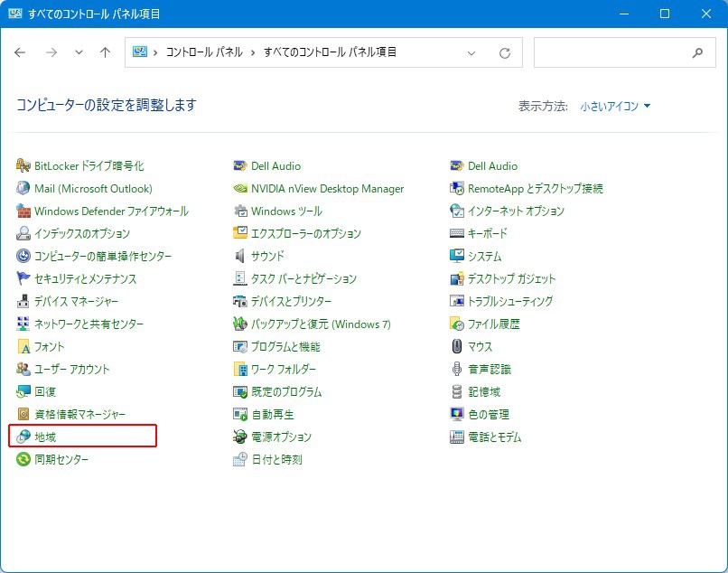
Task: Expand the 小さいアイコン view dropdown
Action: 615,107
